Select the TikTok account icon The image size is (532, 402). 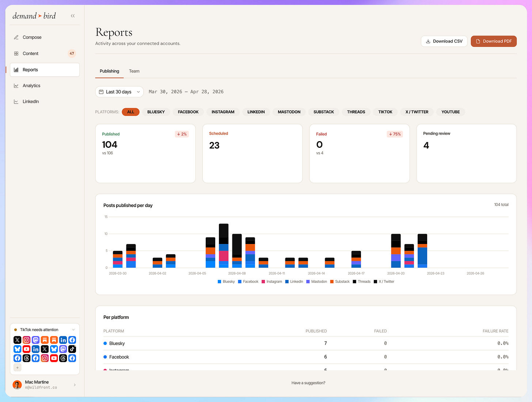[72, 349]
